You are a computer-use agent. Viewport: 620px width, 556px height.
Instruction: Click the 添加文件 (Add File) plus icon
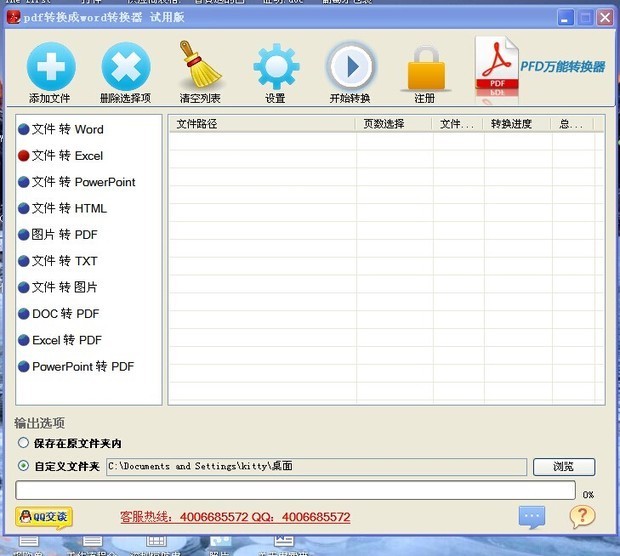pos(51,68)
